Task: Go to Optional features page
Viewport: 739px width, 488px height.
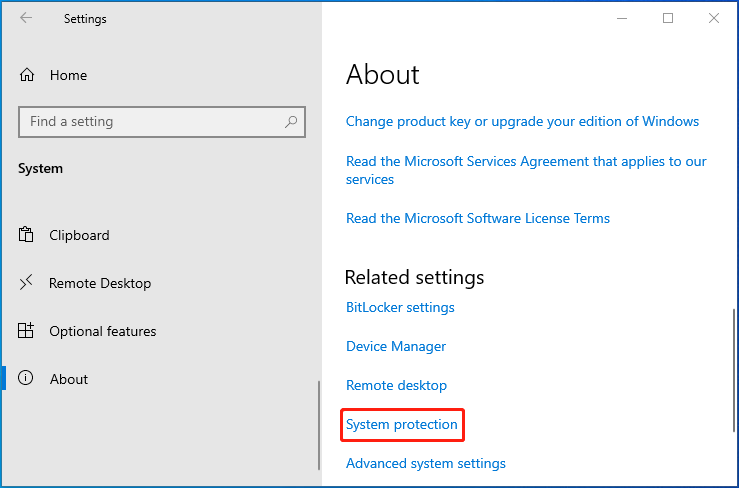Action: pos(103,331)
